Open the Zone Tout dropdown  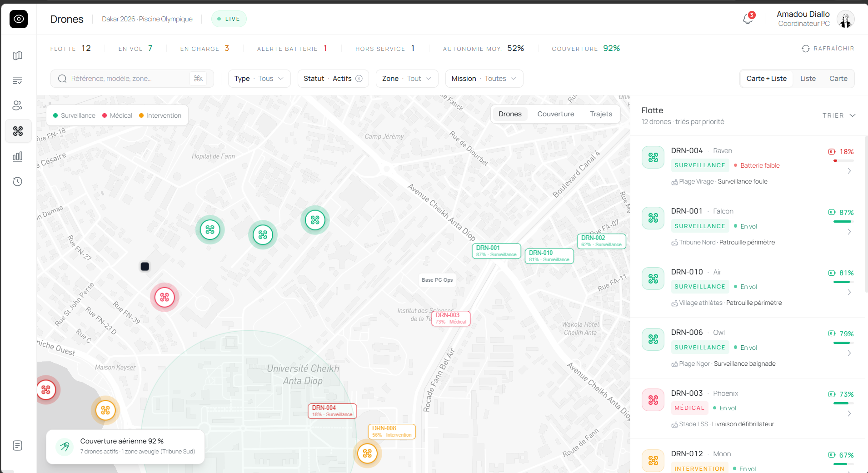(407, 79)
